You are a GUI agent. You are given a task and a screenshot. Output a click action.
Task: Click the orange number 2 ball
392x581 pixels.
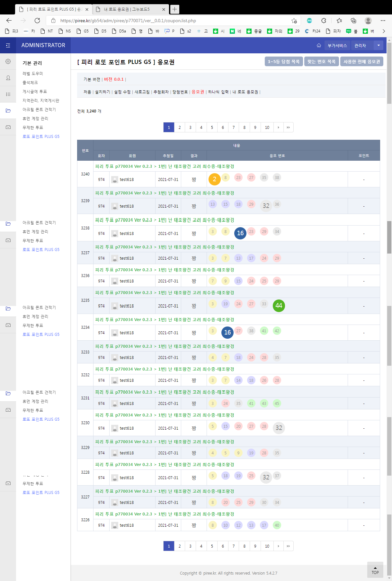[x=214, y=179]
